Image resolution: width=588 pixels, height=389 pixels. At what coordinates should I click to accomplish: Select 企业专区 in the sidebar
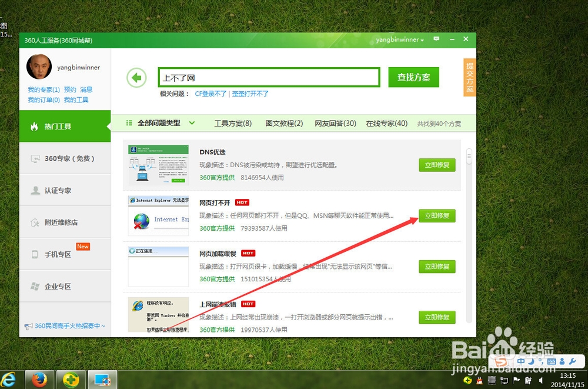(x=65, y=286)
